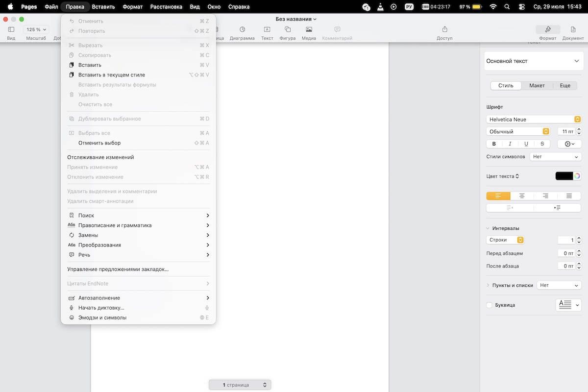The height and width of the screenshot is (392, 588).
Task: Open Helvetica Neue font dropdown
Action: point(534,120)
